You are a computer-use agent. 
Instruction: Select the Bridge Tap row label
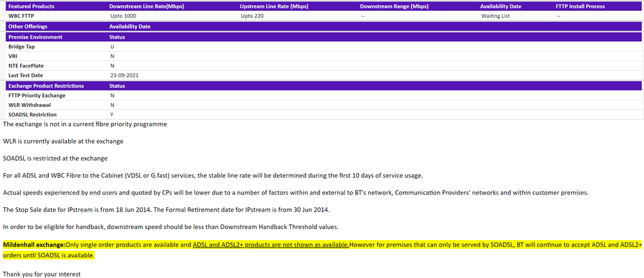point(21,47)
